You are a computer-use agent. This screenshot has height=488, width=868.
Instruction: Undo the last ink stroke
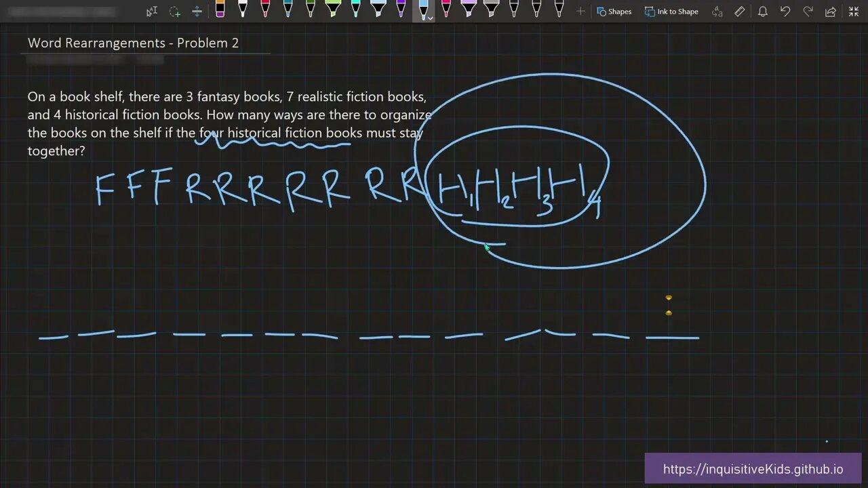click(x=785, y=11)
